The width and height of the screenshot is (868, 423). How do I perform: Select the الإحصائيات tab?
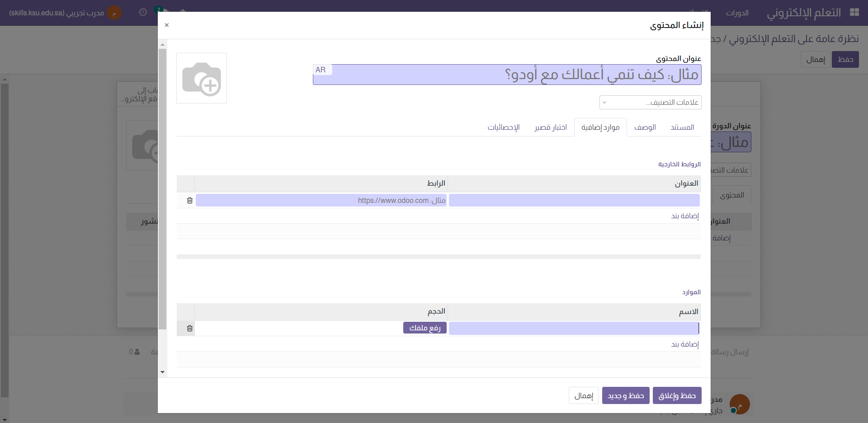503,127
